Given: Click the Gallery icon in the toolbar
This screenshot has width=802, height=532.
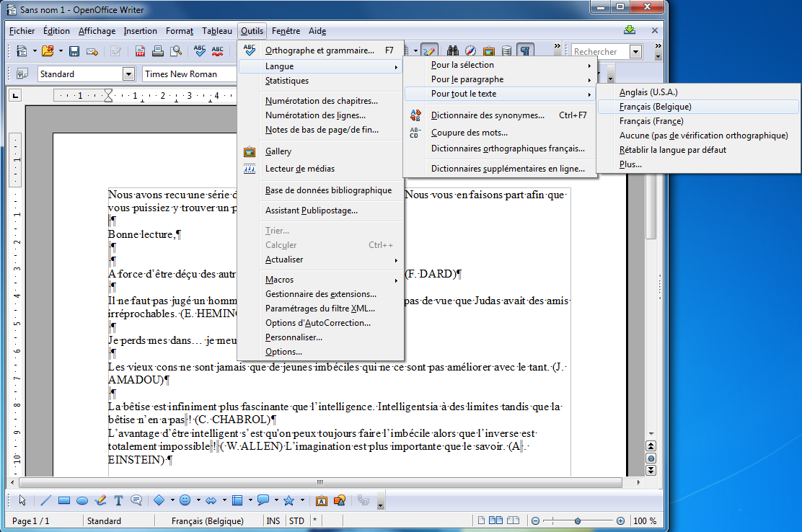Looking at the screenshot, I should tap(489, 50).
